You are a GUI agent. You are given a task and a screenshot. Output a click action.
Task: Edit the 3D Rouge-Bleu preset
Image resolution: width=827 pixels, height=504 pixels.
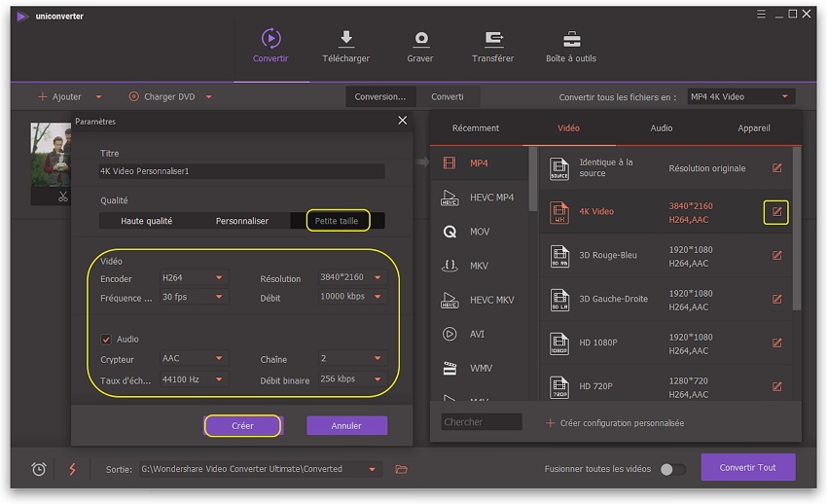point(777,256)
